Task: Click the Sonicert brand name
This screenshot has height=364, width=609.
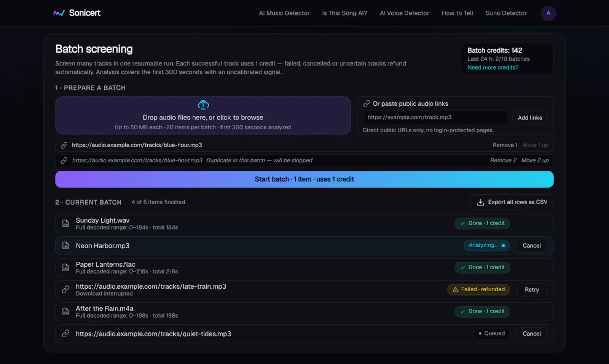Action: (x=85, y=13)
